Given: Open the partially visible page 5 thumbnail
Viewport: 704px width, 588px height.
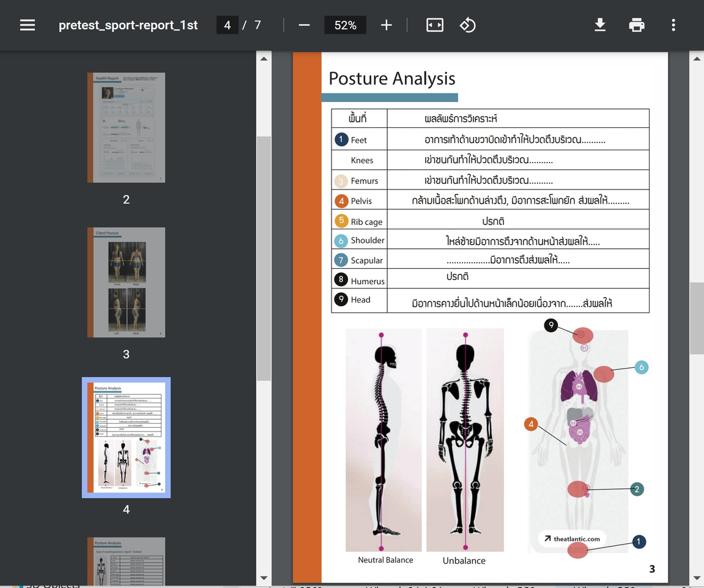Looking at the screenshot, I should tap(126, 562).
